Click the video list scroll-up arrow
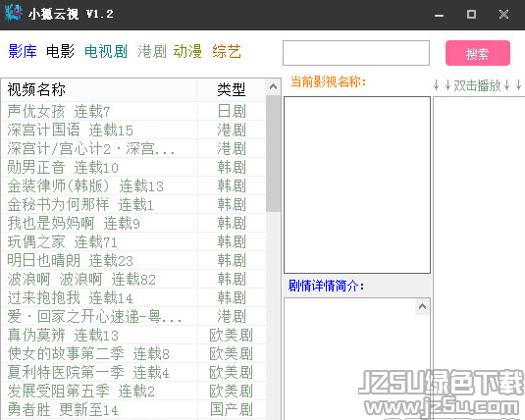This screenshot has width=525, height=420. point(273,86)
